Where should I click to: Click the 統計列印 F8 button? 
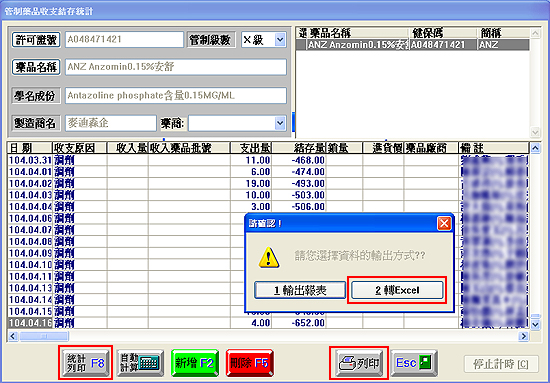tap(86, 363)
